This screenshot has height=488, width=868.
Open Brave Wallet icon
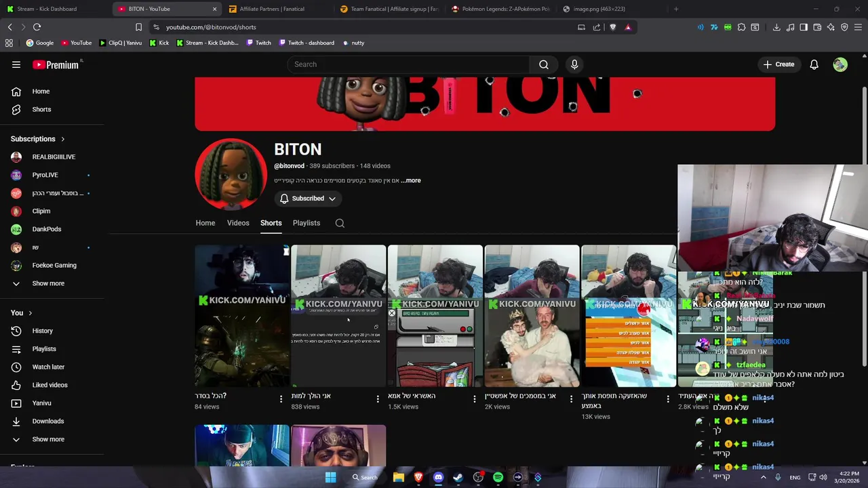(817, 27)
